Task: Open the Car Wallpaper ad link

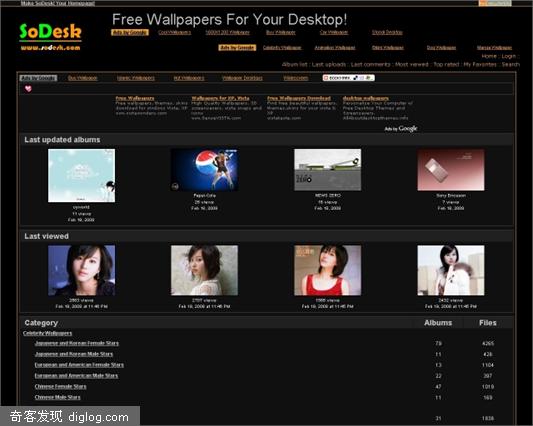Action: pyautogui.click(x=334, y=32)
